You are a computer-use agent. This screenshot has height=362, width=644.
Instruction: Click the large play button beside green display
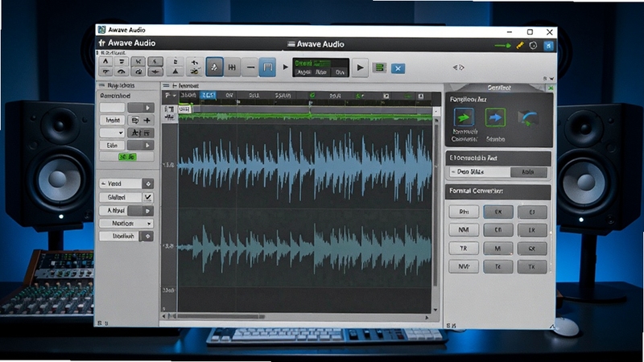(x=360, y=68)
